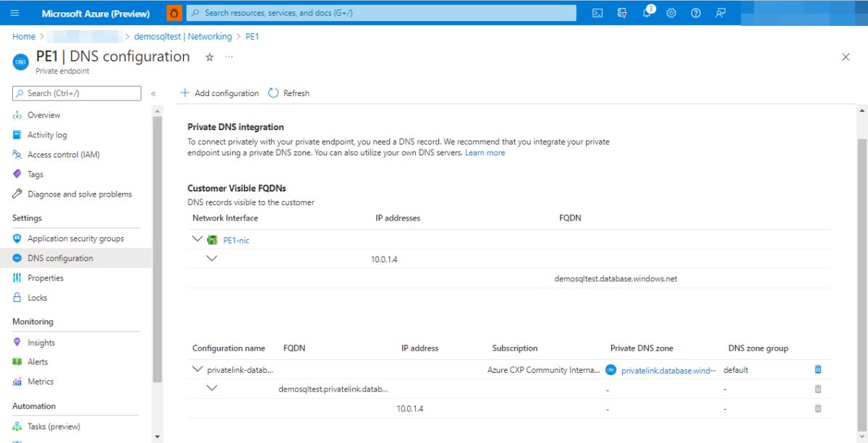Close the PE1 DNS configuration blade

[846, 57]
